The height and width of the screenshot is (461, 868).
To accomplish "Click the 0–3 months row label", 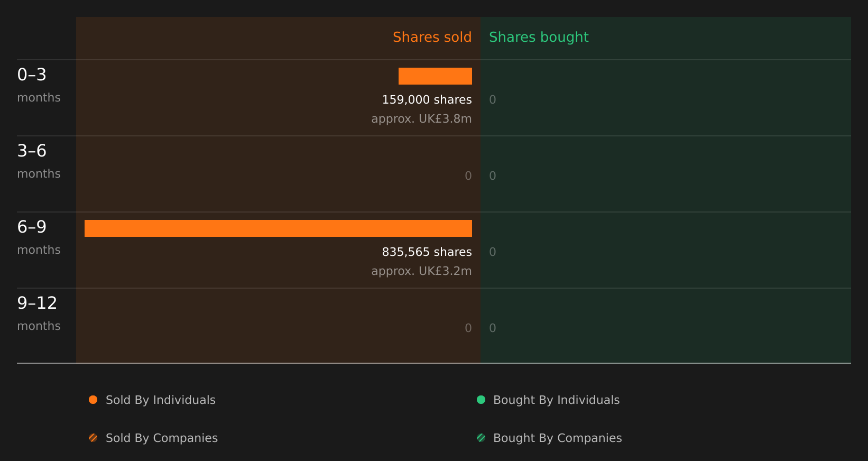I will pos(39,85).
